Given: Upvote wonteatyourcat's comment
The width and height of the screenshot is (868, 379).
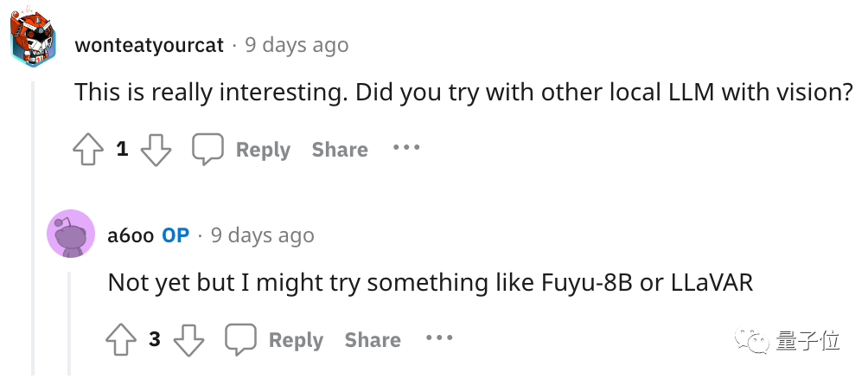Looking at the screenshot, I should click(x=88, y=150).
